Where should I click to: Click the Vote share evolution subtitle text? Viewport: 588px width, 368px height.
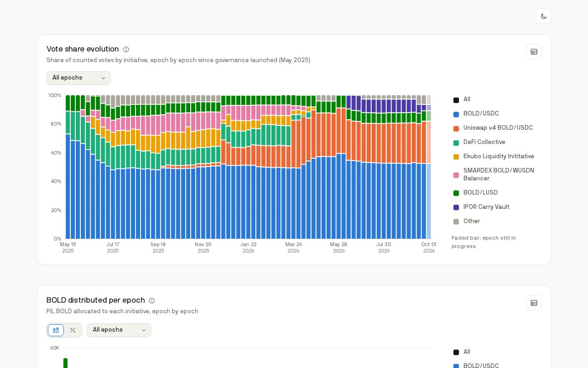178,60
